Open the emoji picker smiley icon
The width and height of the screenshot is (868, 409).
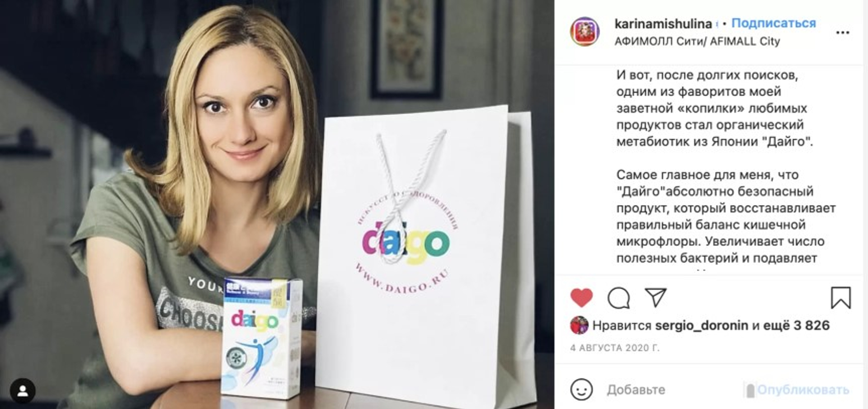click(x=581, y=389)
